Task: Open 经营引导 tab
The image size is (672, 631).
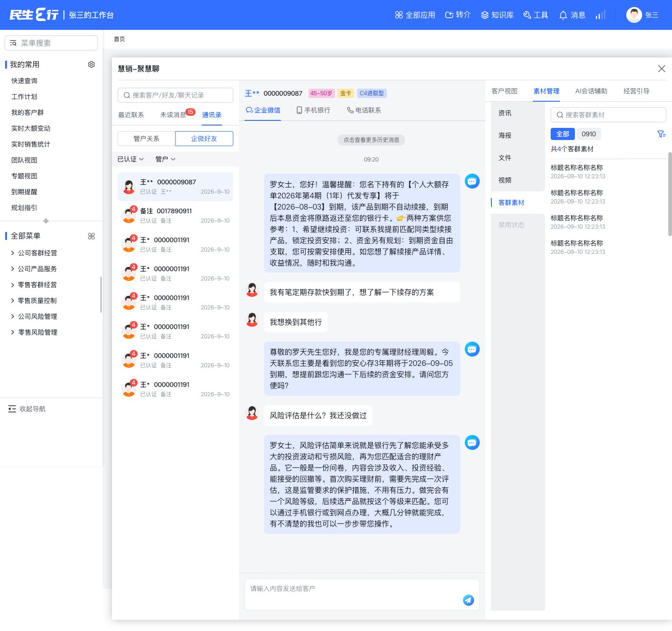Action: (637, 91)
